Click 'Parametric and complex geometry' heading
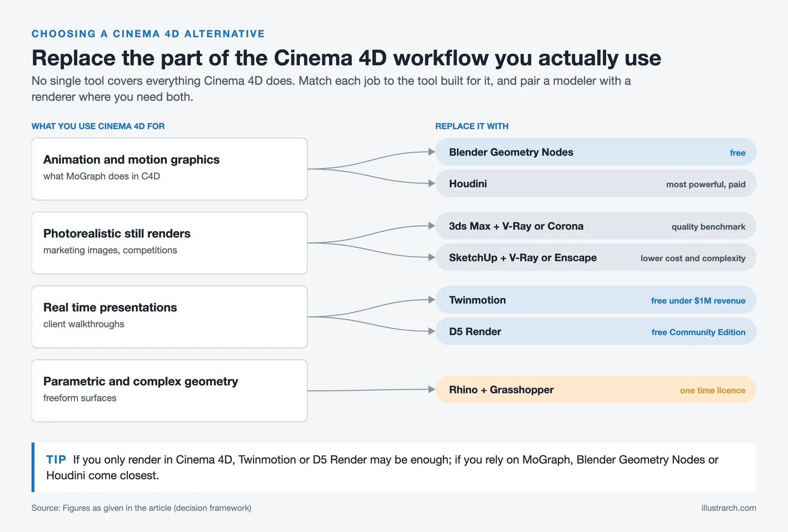 coord(140,381)
